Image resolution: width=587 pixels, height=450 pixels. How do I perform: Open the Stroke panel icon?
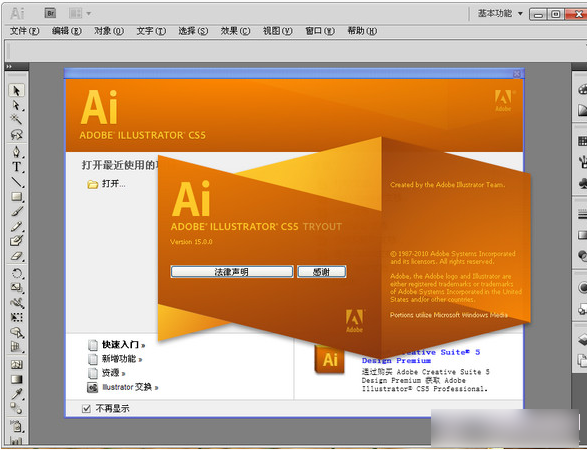coord(582,215)
